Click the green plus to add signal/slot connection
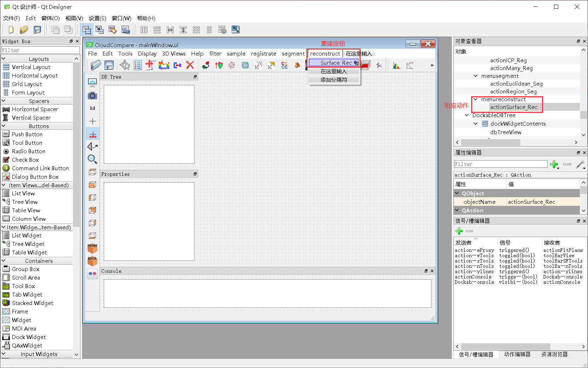 click(459, 231)
